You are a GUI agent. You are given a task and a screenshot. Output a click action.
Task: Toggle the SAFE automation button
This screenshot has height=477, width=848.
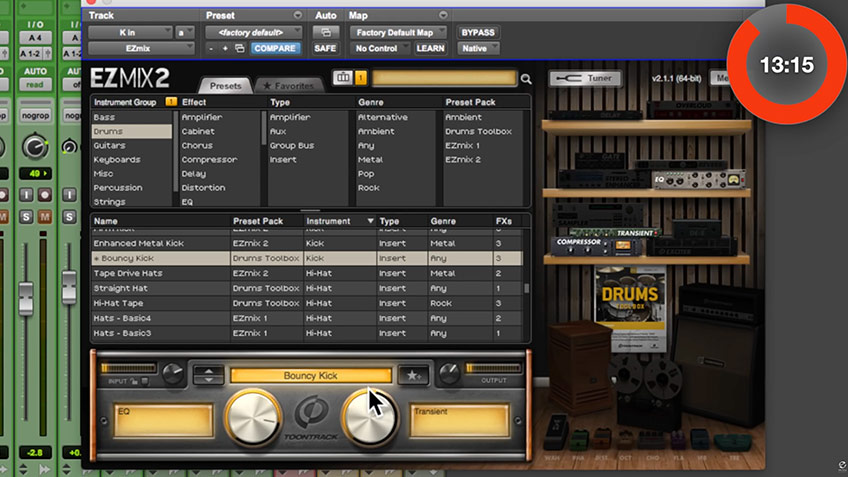(x=325, y=49)
